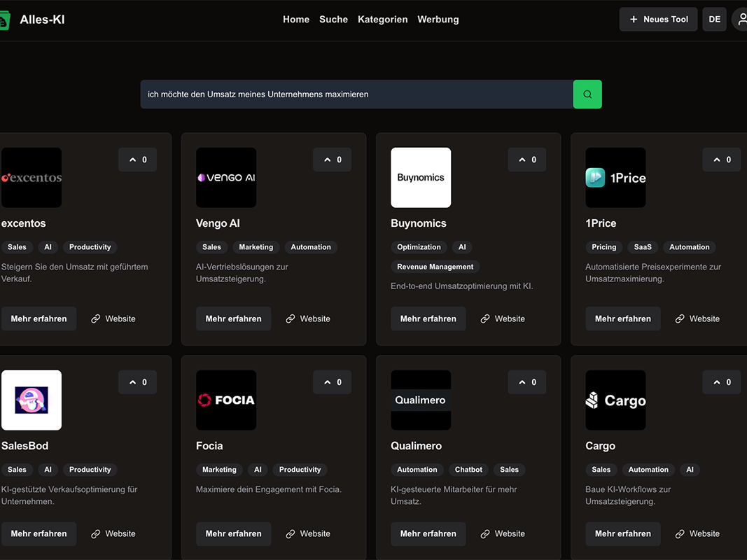The width and height of the screenshot is (747, 560).
Task: Visit the Vengo AI Website link
Action: click(x=308, y=318)
